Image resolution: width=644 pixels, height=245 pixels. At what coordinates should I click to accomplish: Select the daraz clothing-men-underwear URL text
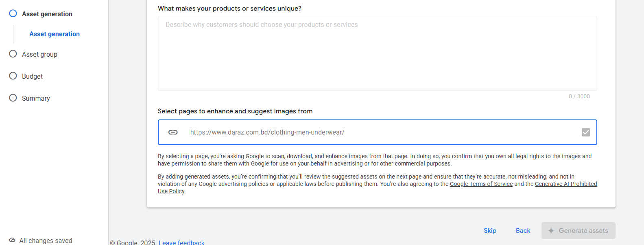(x=267, y=132)
